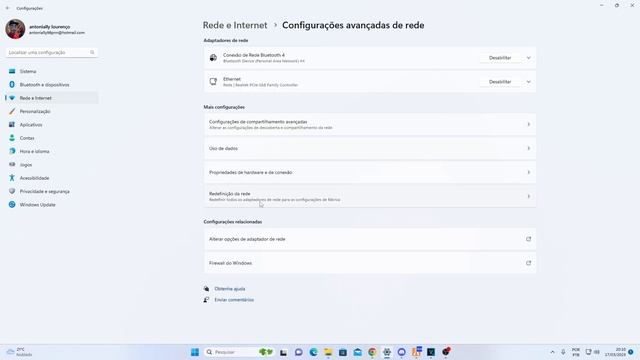Image resolution: width=640 pixels, height=360 pixels.
Task: Click the Bluetooth adapter icon
Action: [x=213, y=58]
